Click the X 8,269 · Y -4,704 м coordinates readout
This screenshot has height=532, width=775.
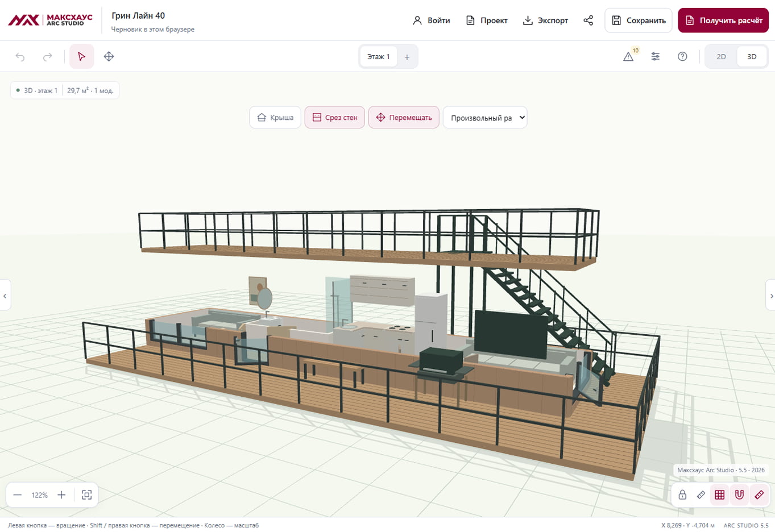pyautogui.click(x=688, y=525)
